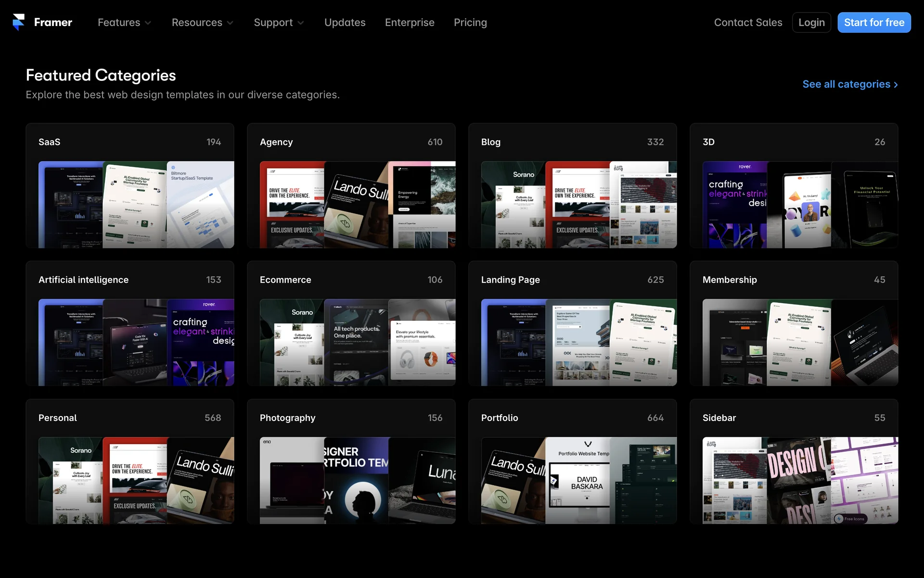Open the Support dropdown menu
This screenshot has height=578, width=924.
(x=279, y=23)
